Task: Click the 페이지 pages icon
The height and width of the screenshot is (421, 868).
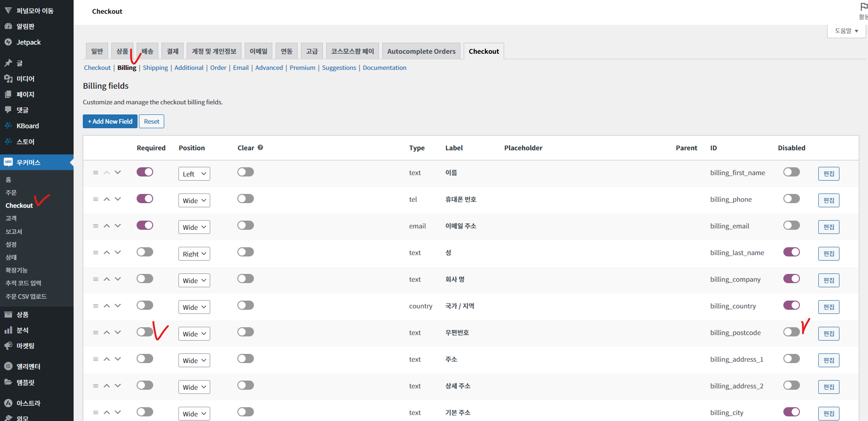Action: (8, 94)
